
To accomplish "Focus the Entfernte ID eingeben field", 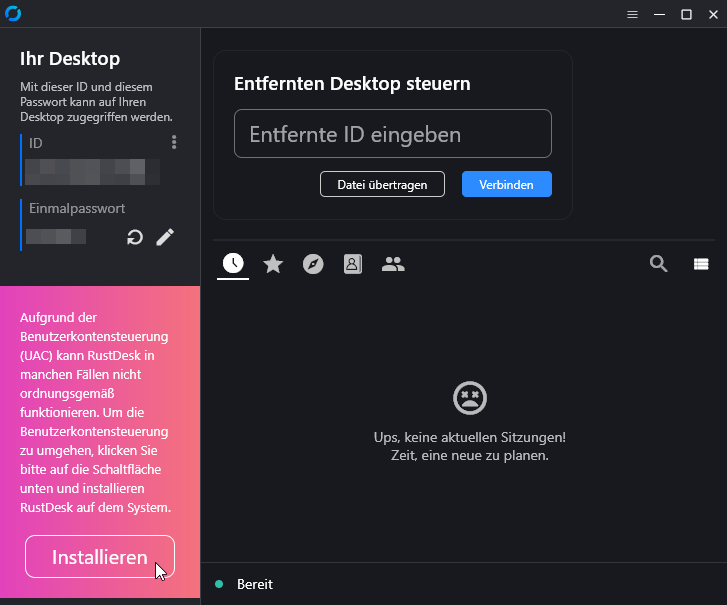I will (x=392, y=134).
